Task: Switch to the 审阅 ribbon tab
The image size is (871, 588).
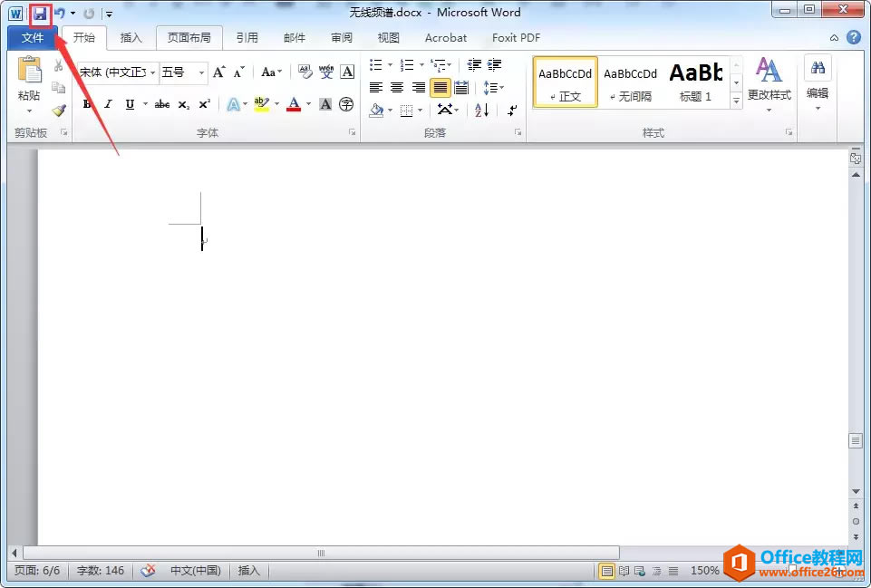Action: (x=342, y=38)
